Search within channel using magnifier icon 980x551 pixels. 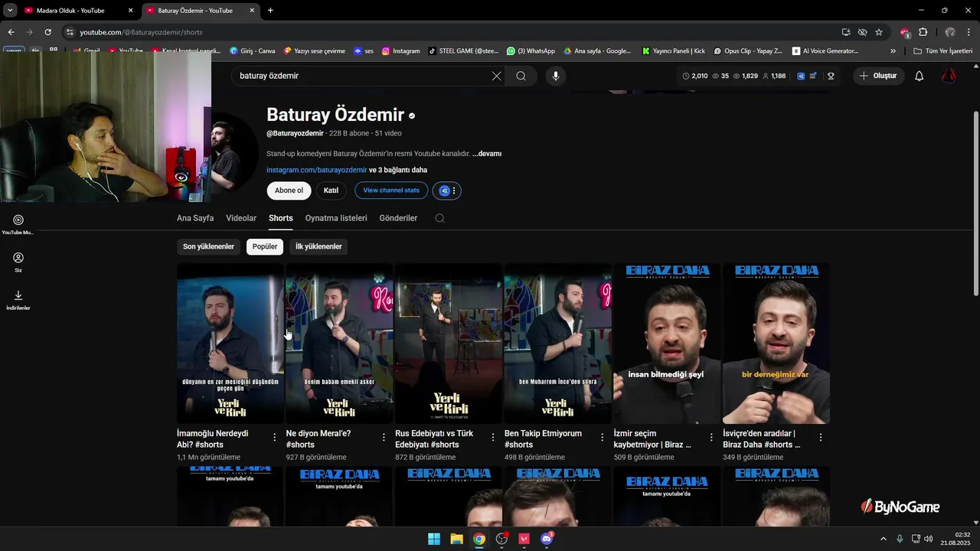click(x=439, y=218)
